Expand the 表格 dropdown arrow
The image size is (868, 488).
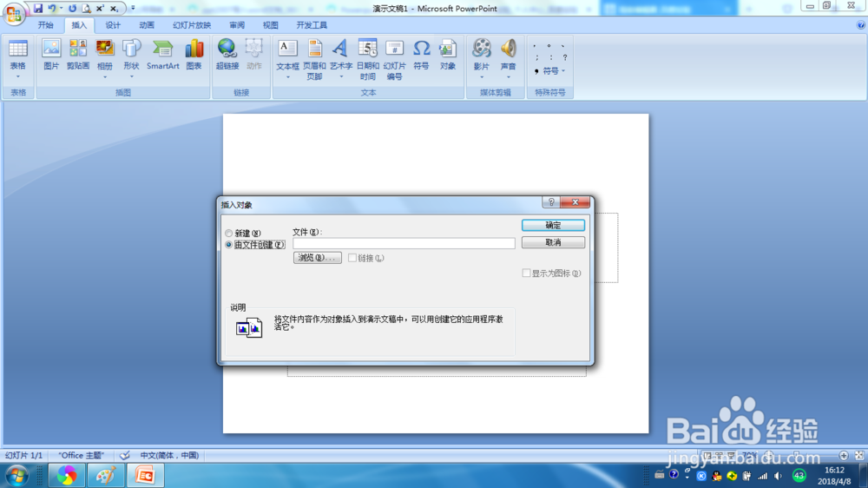tap(17, 77)
